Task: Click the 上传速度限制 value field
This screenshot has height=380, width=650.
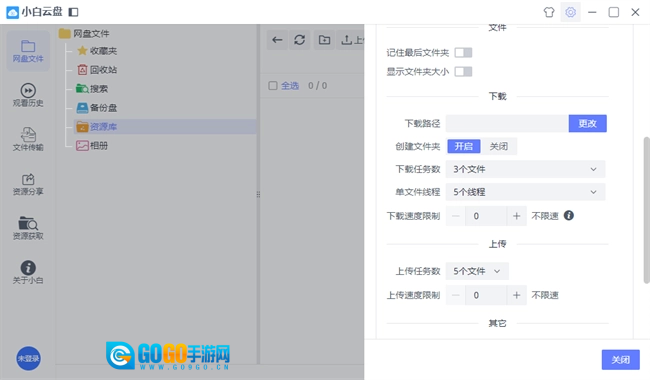Action: click(486, 295)
